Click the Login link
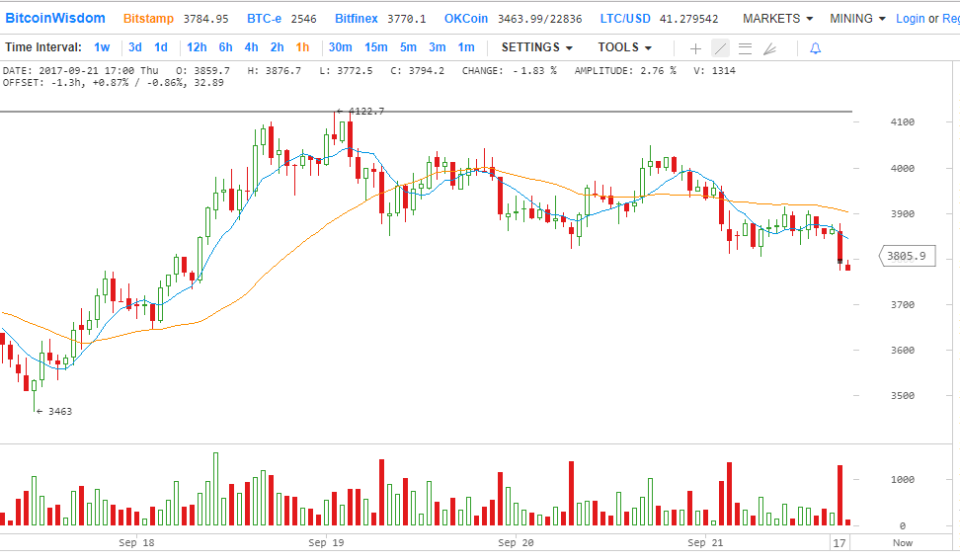960x560 pixels. pos(910,19)
